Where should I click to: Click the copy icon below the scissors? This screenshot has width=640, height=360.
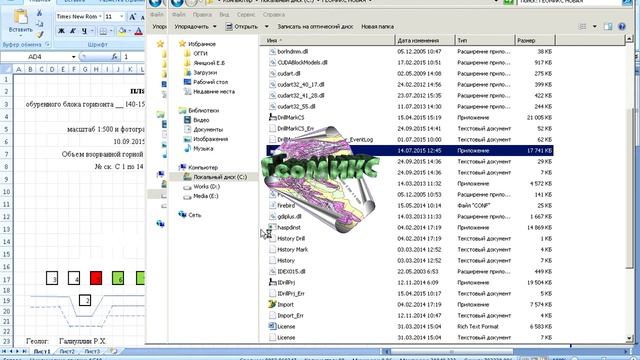coord(40,24)
